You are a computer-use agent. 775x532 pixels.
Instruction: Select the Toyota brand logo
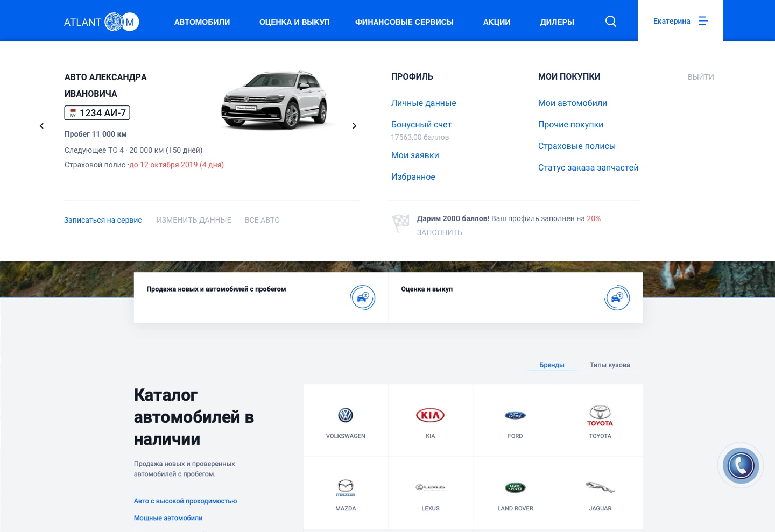coord(600,415)
